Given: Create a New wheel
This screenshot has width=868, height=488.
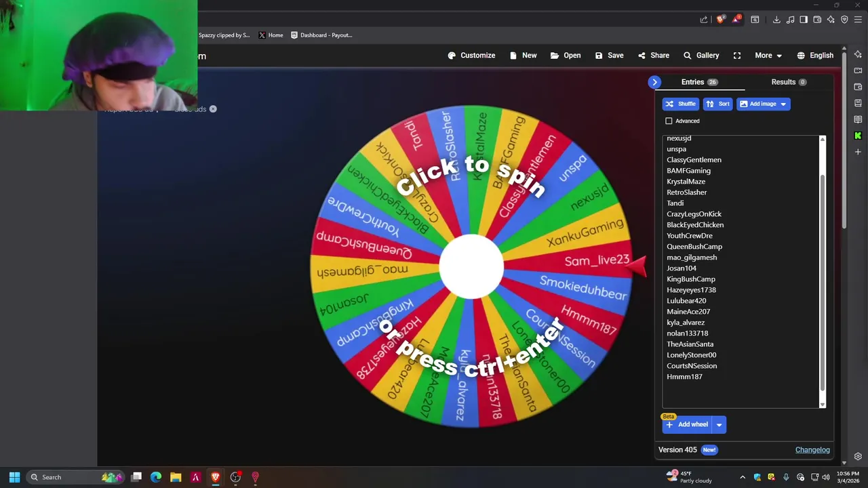Looking at the screenshot, I should click(523, 56).
